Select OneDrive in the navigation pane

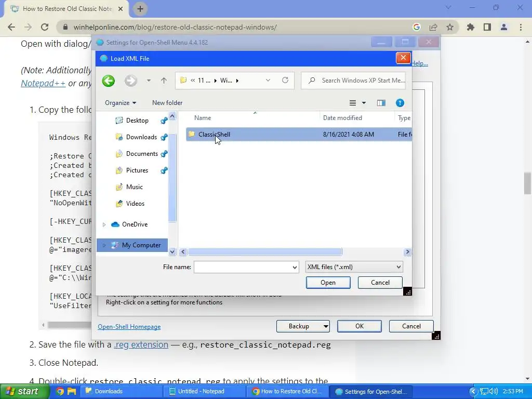[x=135, y=224]
